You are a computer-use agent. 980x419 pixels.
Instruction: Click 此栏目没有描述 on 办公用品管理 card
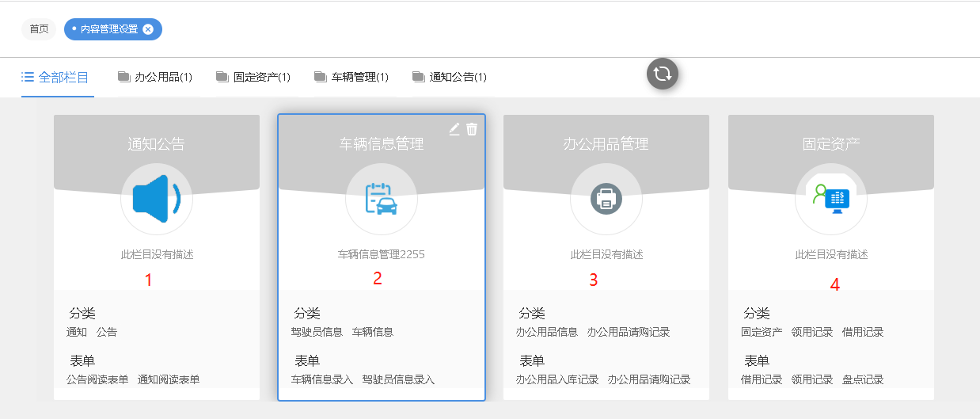(x=606, y=254)
